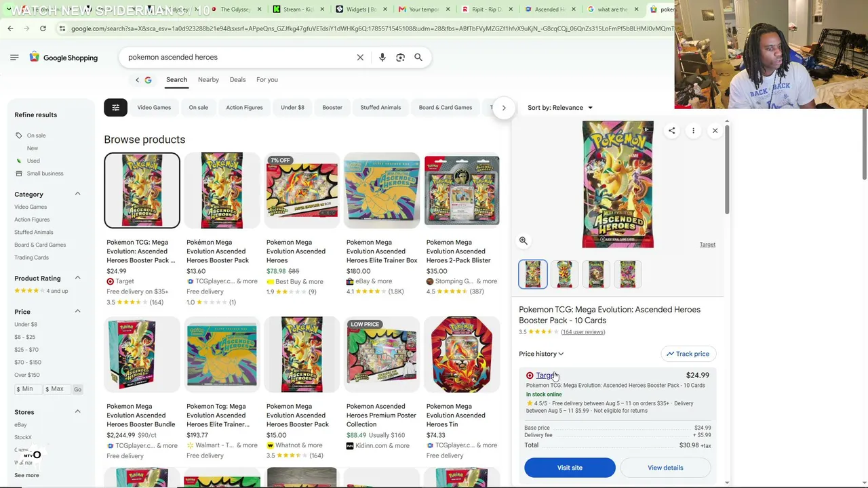Show more filter chips with the right arrow
Image resolution: width=868 pixels, height=488 pixels.
(x=504, y=108)
